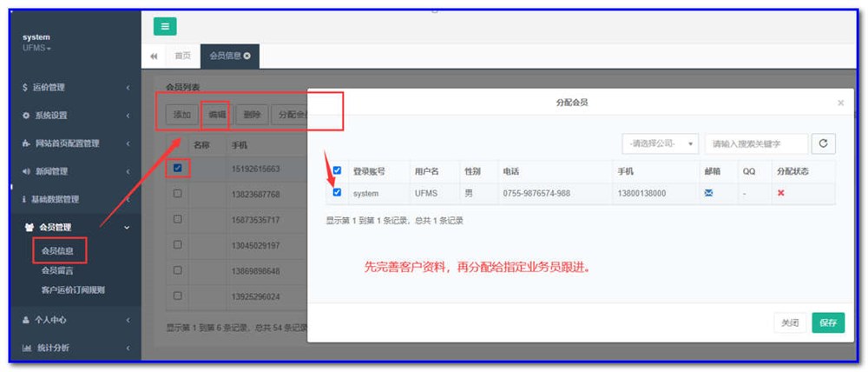This screenshot has height=372, width=868.
Task: Expand the 个人中心 chevron
Action: (x=128, y=320)
